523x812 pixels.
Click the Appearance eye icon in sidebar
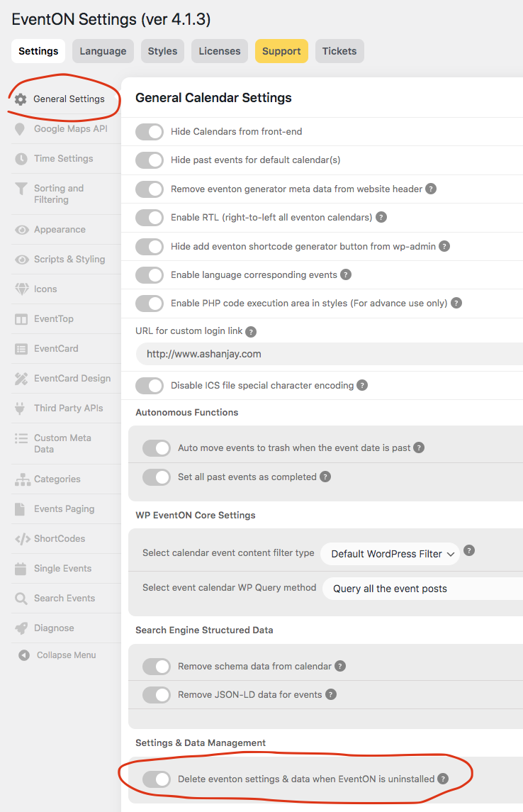click(21, 229)
